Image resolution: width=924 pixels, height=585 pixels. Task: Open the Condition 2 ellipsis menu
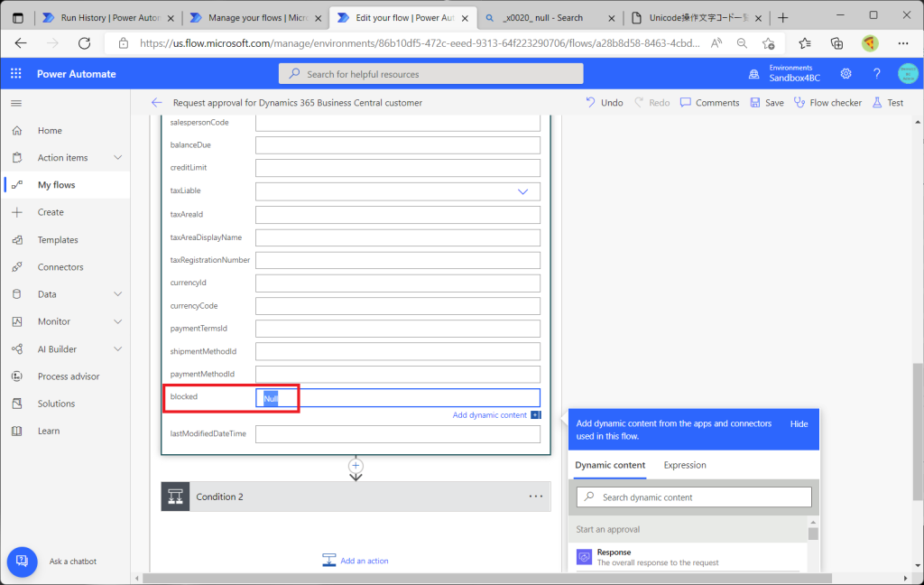tap(536, 497)
